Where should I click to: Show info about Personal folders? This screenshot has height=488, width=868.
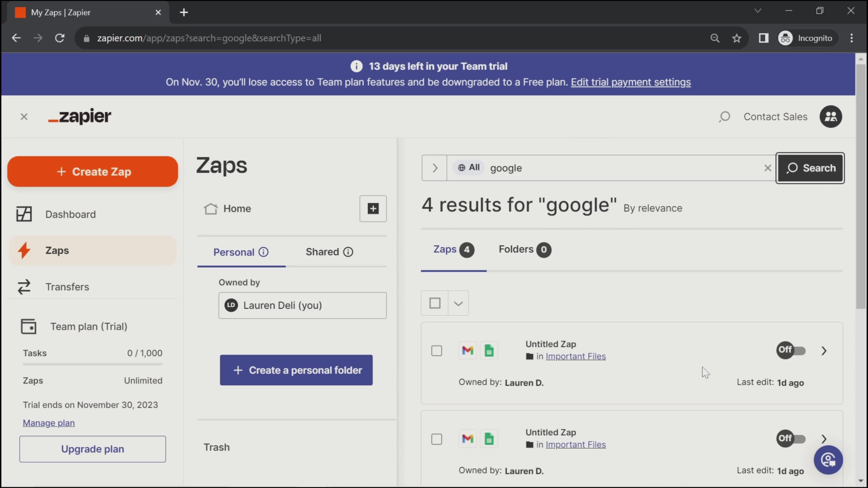point(264,252)
